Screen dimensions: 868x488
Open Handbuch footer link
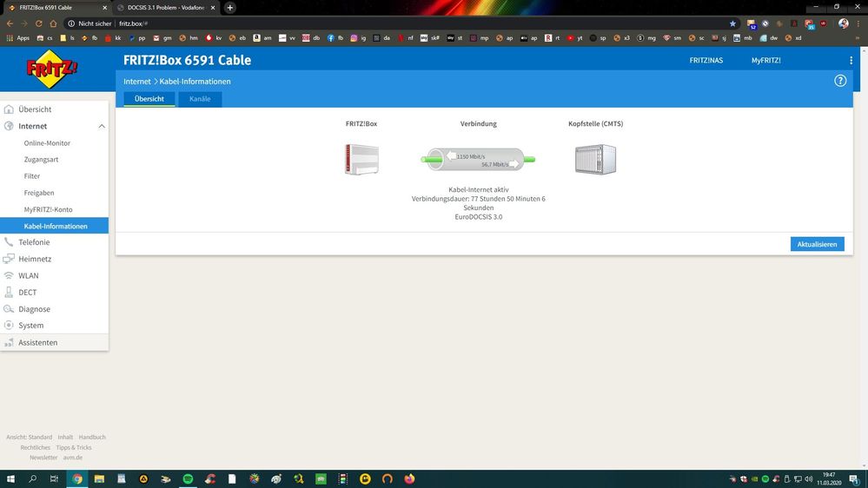click(x=92, y=437)
